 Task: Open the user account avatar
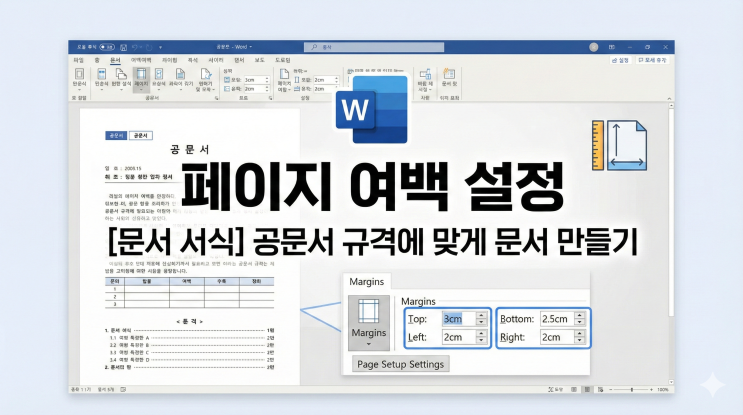pyautogui.click(x=594, y=47)
